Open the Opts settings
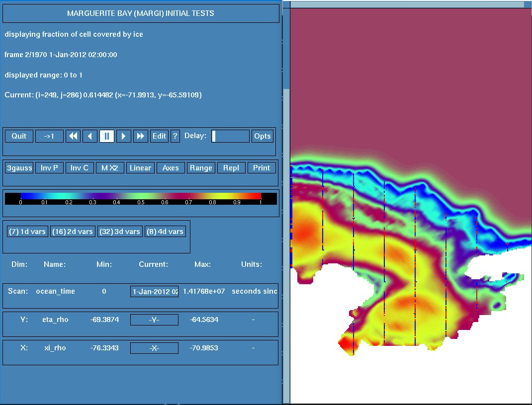 tap(262, 136)
